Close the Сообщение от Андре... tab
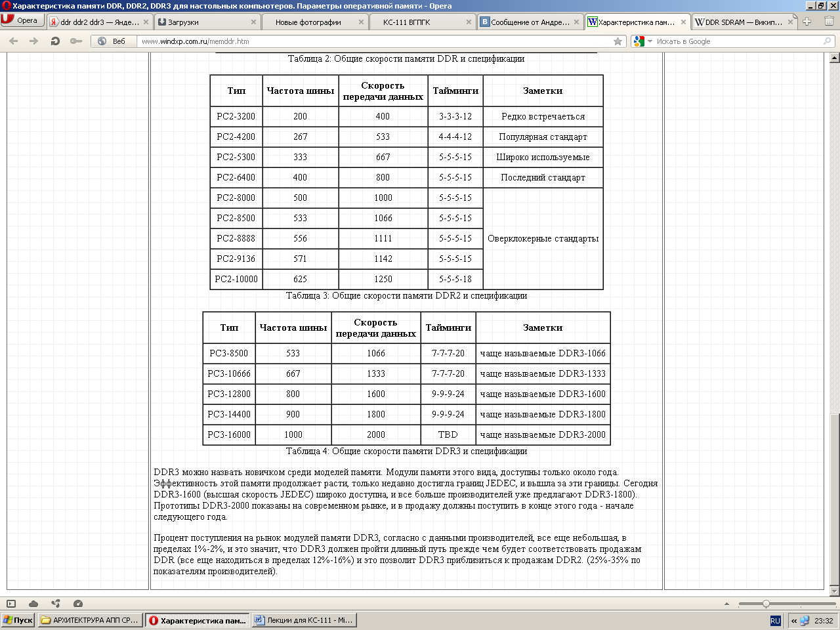This screenshot has width=840, height=630. pyautogui.click(x=576, y=22)
